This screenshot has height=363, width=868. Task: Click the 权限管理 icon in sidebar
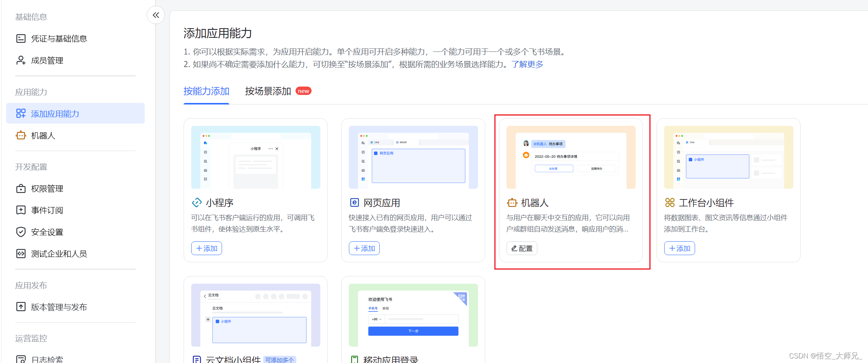tap(21, 188)
